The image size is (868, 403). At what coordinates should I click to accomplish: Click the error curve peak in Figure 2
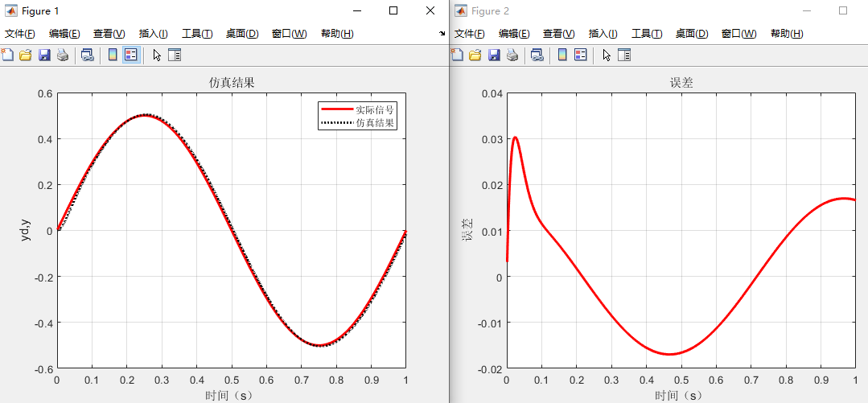[x=515, y=138]
